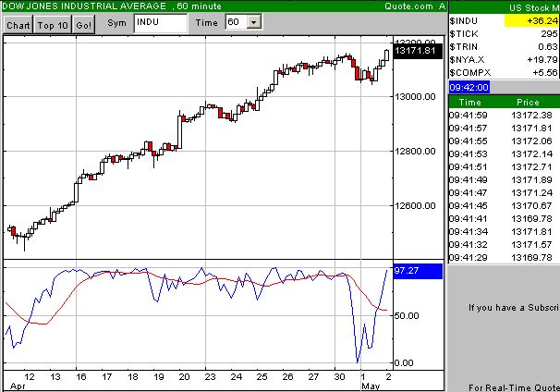
Task: Click the Go! button
Action: [83, 25]
